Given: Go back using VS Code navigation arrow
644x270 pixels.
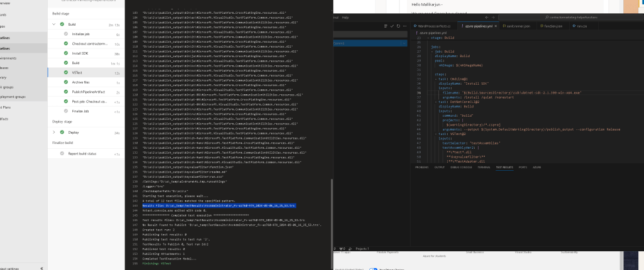Looking at the screenshot, I should pyautogui.click(x=487, y=18).
